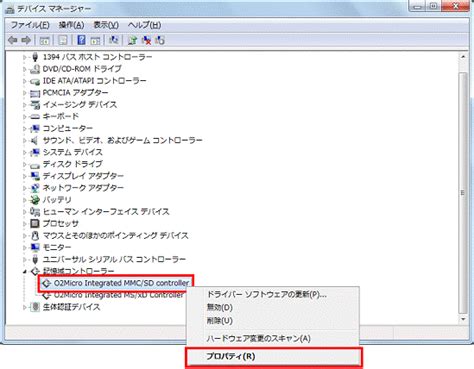Open the 表示(V) menu
The image size is (474, 369).
click(x=106, y=25)
